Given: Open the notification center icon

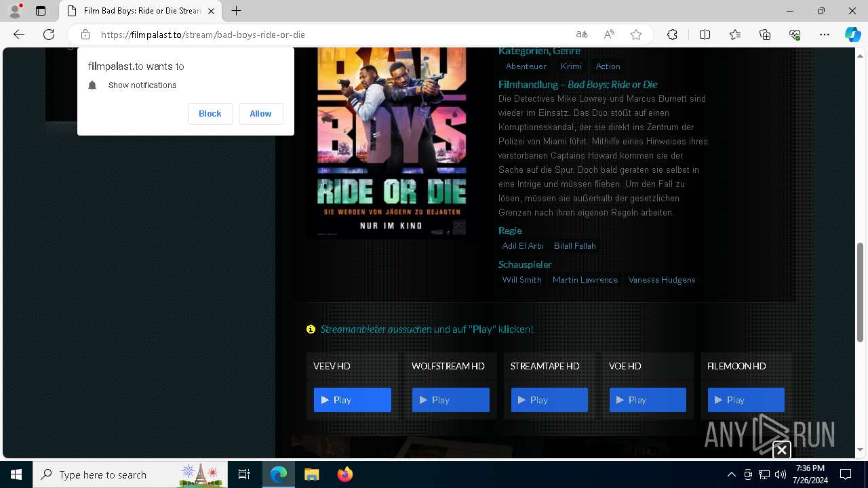Looking at the screenshot, I should [x=846, y=474].
